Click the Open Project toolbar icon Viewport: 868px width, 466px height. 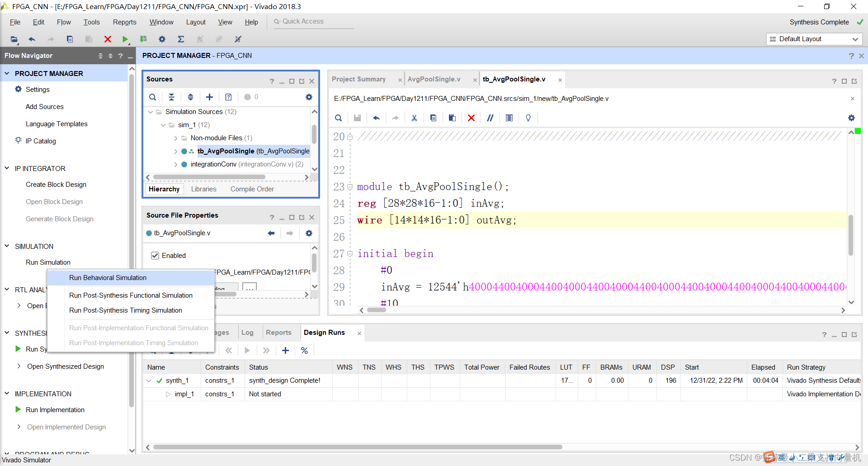point(14,39)
